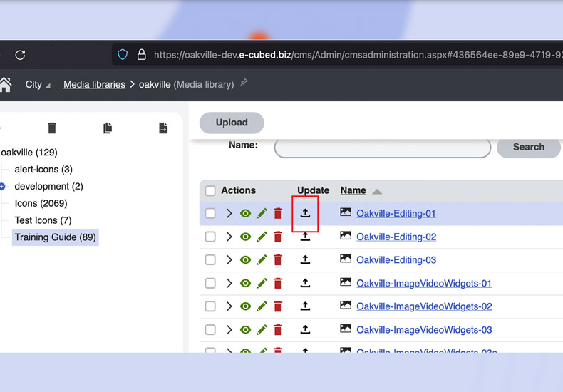This screenshot has width=563, height=392.
Task: Check the select-all checkbox in Actions header
Action: 210,191
